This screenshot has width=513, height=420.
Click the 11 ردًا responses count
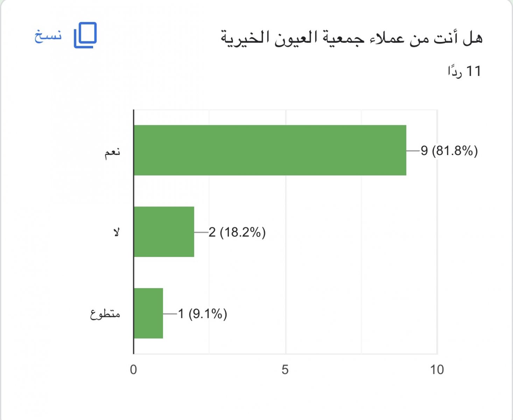[x=464, y=71]
